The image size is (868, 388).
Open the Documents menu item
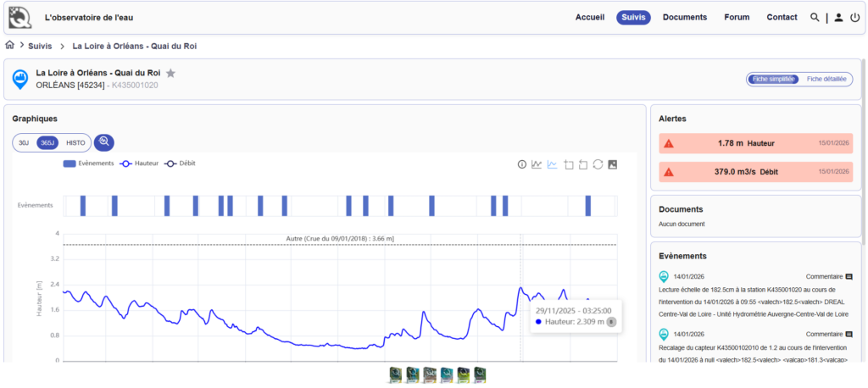[684, 17]
